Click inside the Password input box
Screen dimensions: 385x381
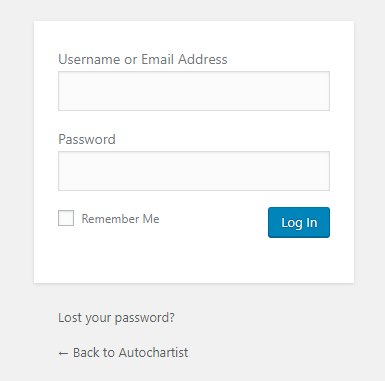(x=194, y=171)
